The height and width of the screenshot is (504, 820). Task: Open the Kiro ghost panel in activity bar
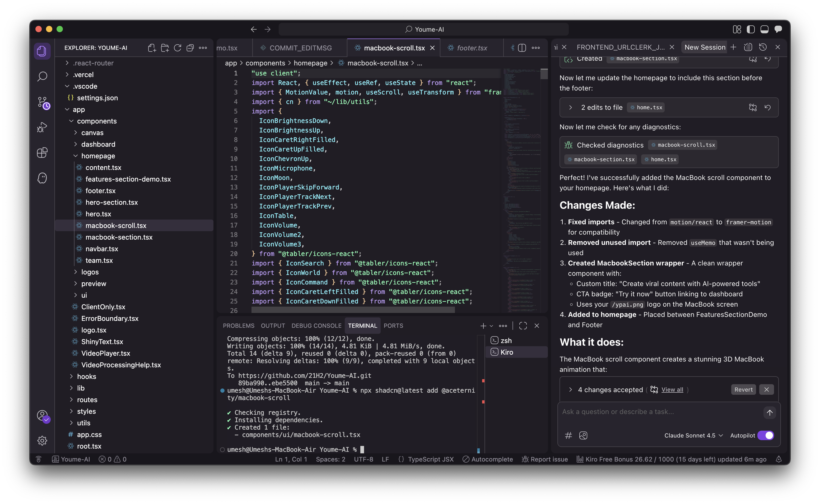point(42,178)
